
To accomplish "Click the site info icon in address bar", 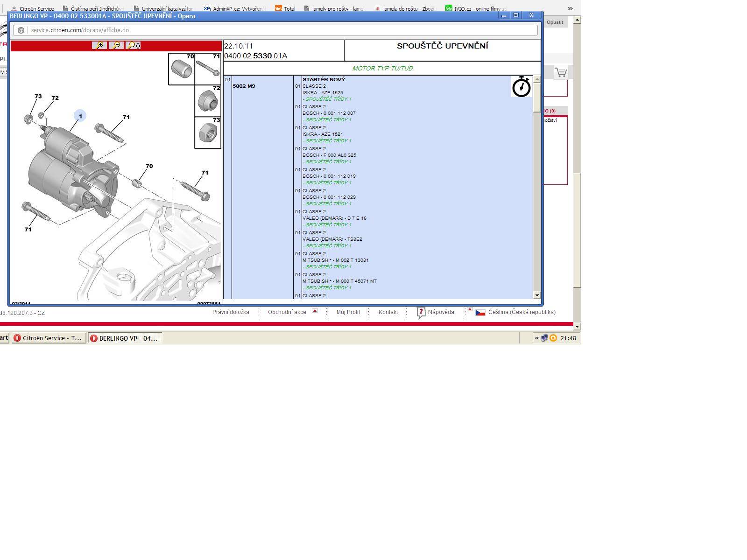I will tap(21, 30).
